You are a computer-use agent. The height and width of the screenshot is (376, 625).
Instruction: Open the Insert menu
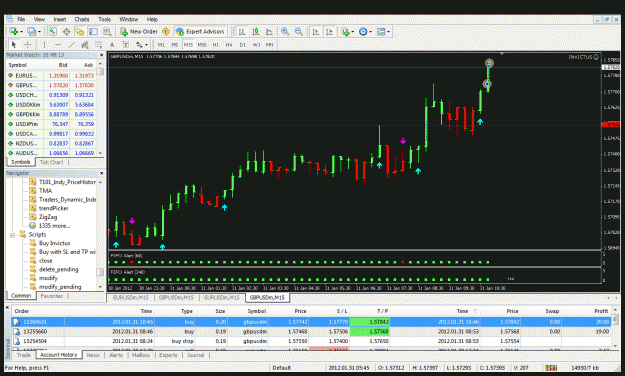60,19
